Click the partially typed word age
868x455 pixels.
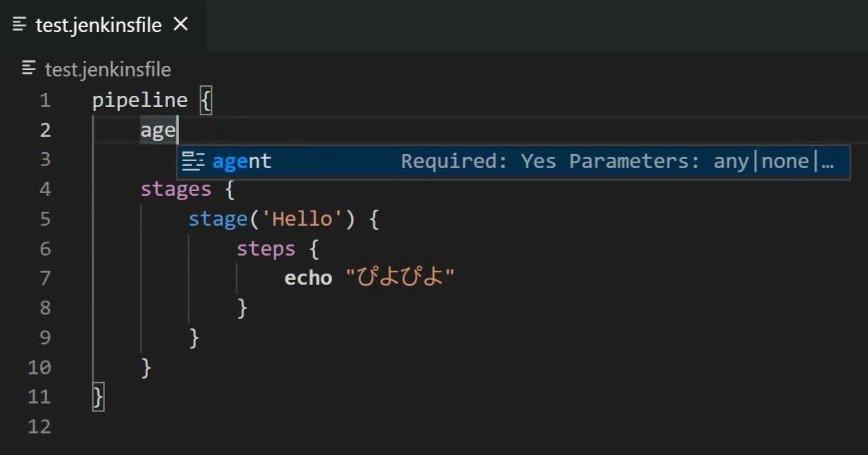tap(158, 130)
